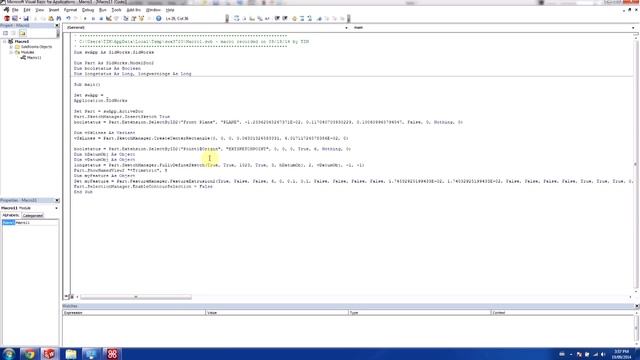Open the Windows Start button
This screenshot has height=360, width=640.
tap(9, 353)
